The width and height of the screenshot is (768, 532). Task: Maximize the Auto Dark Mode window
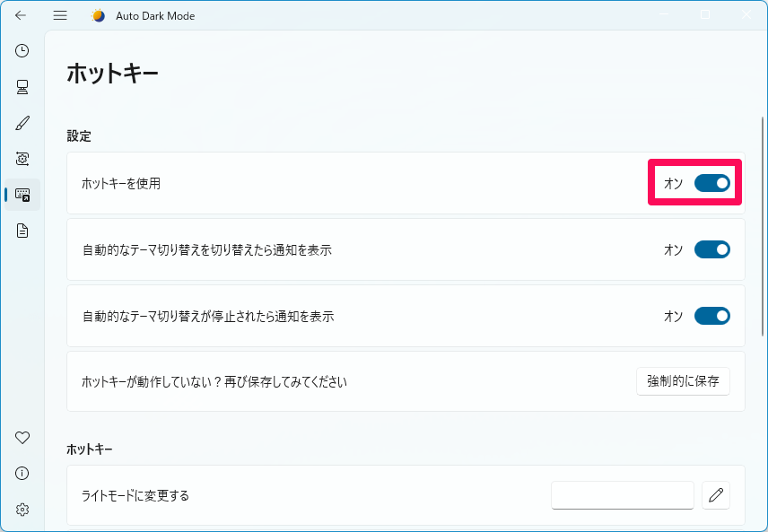705,15
